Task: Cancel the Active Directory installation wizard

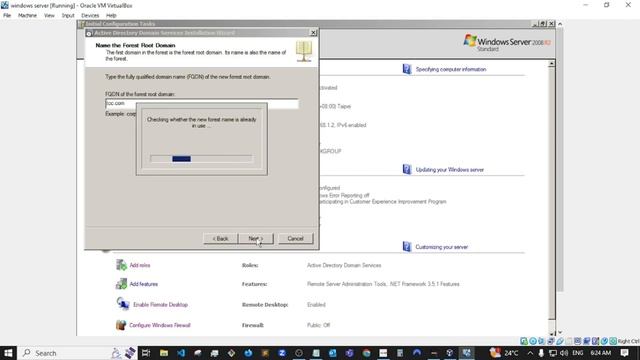Action: [x=295, y=238]
